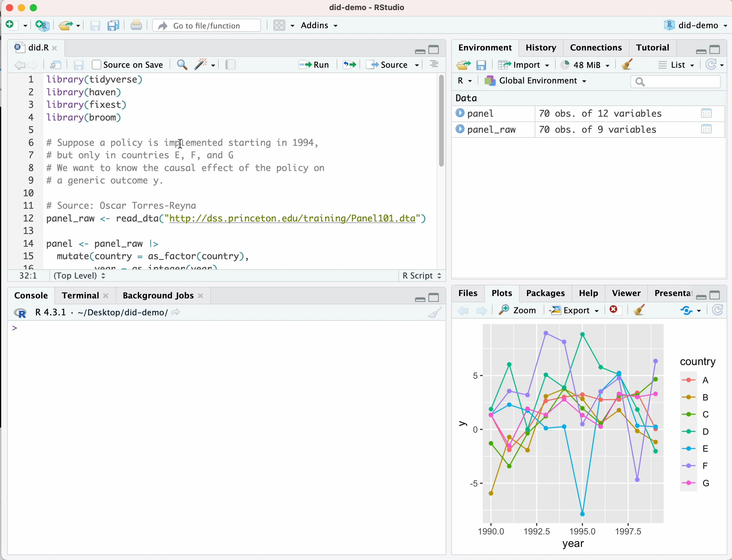Open find and replace in the editor
The height and width of the screenshot is (560, 732).
(182, 64)
